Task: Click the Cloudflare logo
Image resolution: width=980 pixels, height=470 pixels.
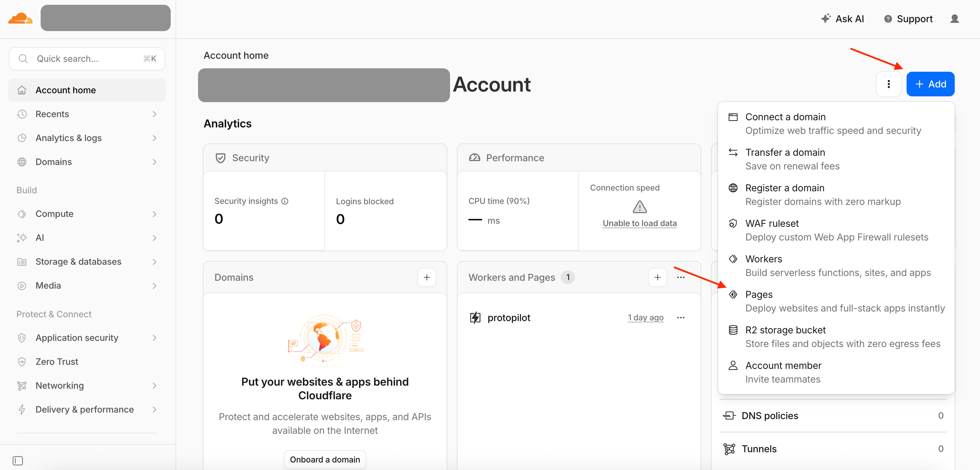Action: click(x=20, y=18)
